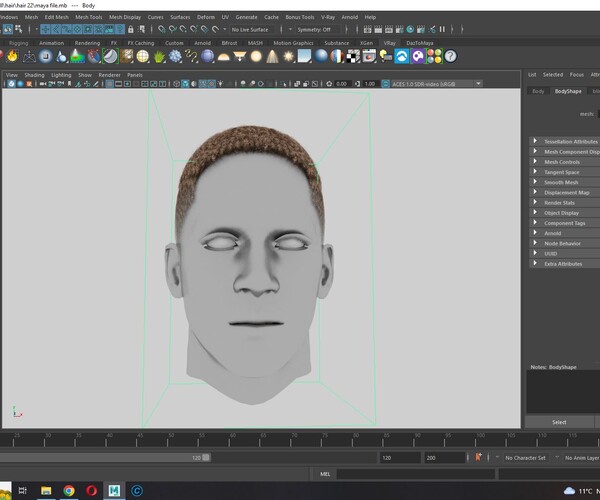
Task: Select the BodyShape tab in the Attribute Editor
Action: tap(568, 91)
